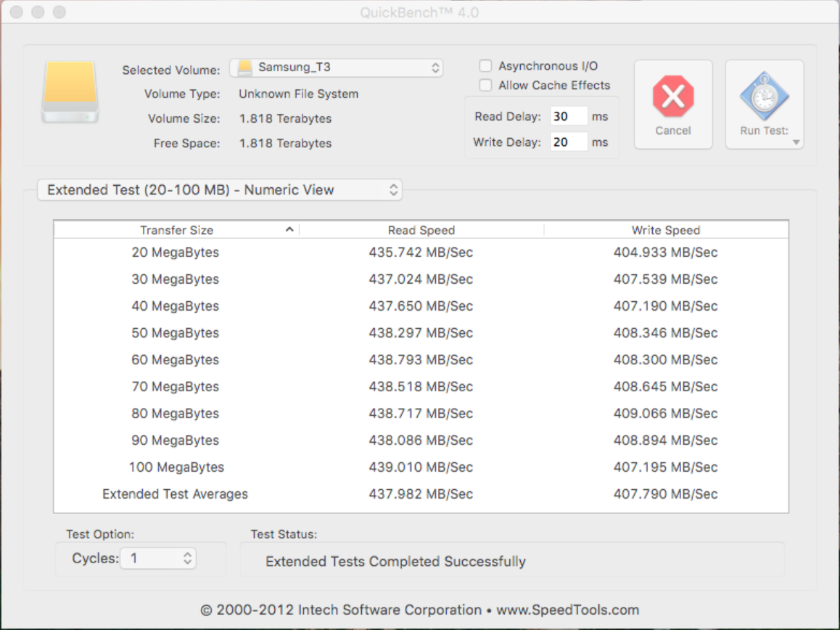840x630 pixels.
Task: Open the Run Test menu arrow
Action: (x=796, y=142)
